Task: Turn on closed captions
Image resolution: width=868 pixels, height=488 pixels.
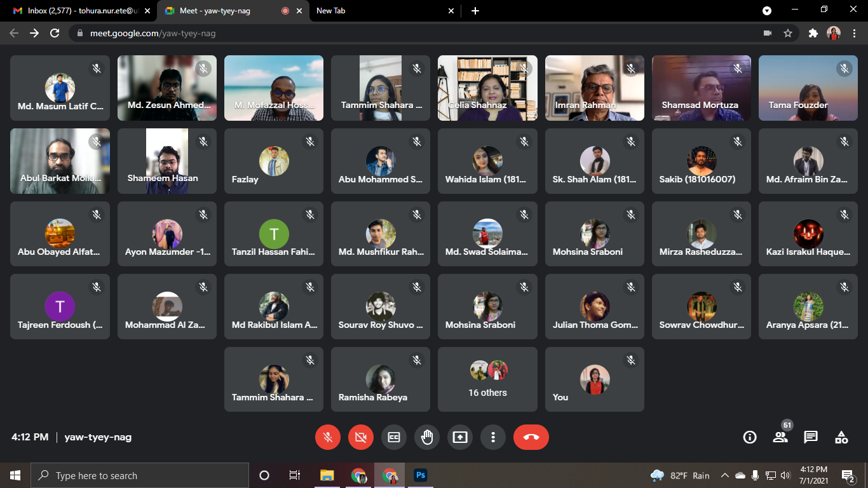Action: pos(394,437)
